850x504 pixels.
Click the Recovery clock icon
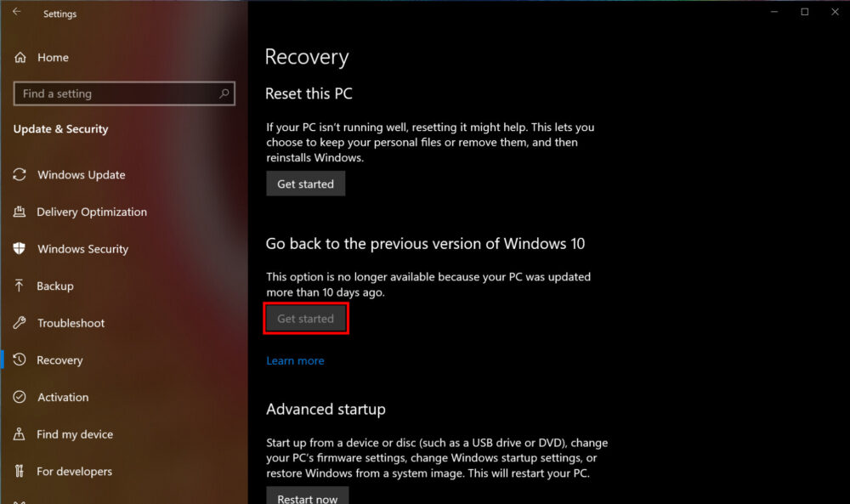[x=20, y=360]
